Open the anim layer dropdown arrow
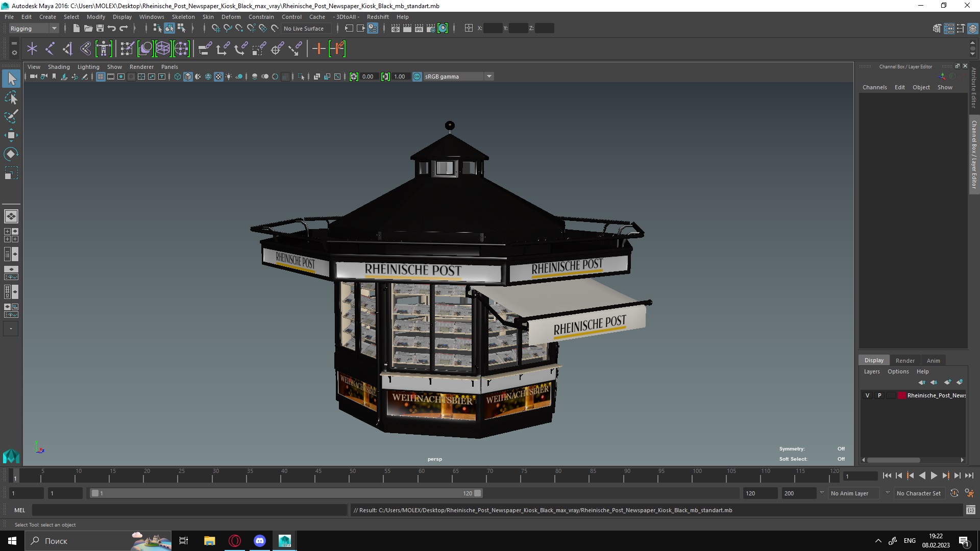Image resolution: width=980 pixels, height=551 pixels. pos(822,493)
